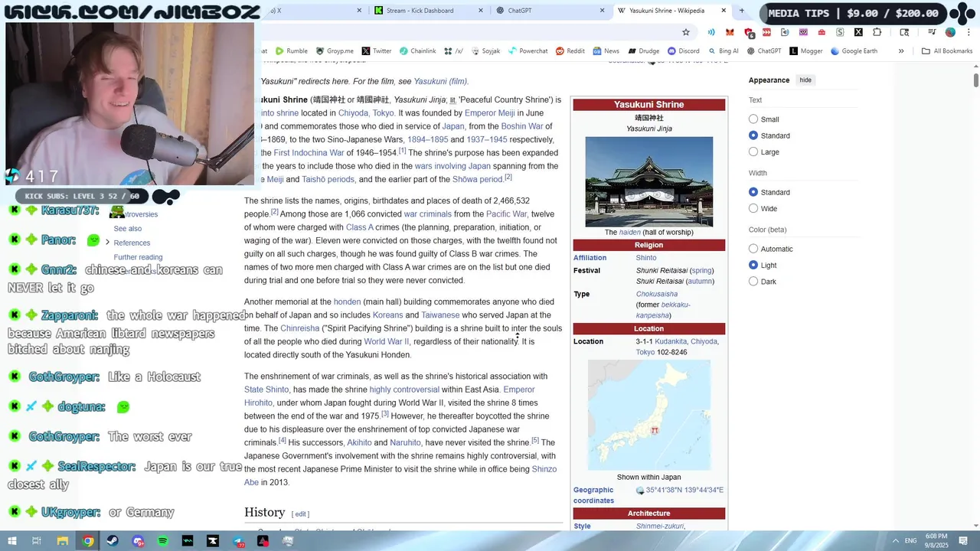Switch to the ChatGPT tab
Screen dimensions: 980x551
[550, 11]
